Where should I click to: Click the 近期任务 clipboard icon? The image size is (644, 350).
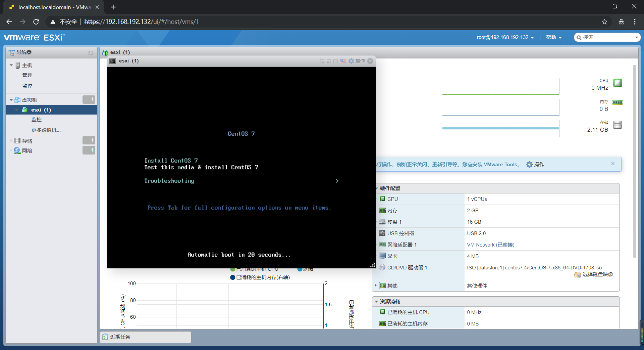(105, 337)
